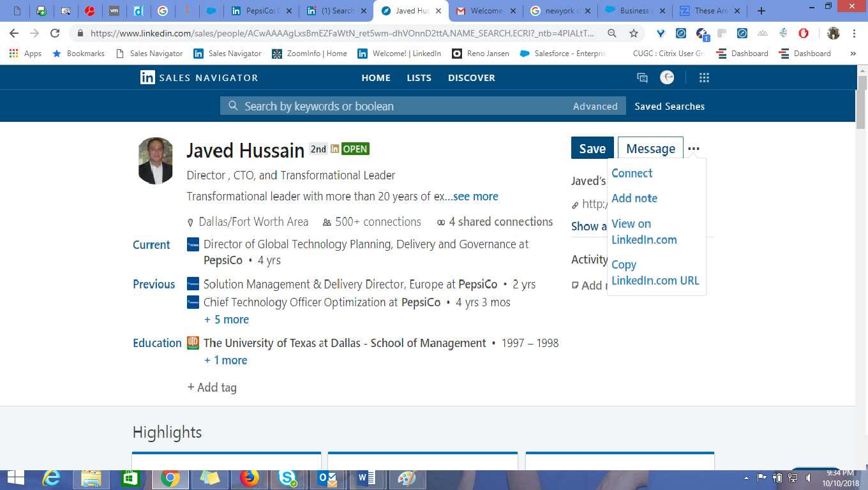This screenshot has height=490, width=868.
Task: Click the three-dot more actions button
Action: pyautogui.click(x=694, y=149)
